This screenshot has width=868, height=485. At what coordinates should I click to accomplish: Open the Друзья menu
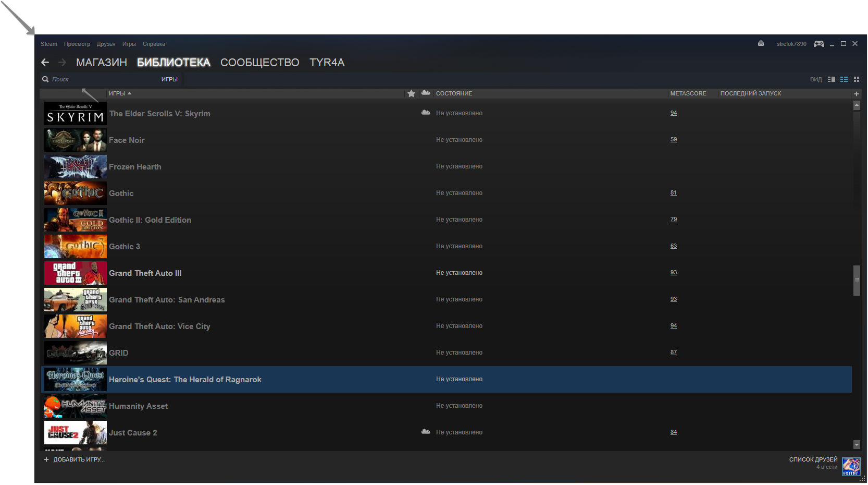(x=106, y=44)
